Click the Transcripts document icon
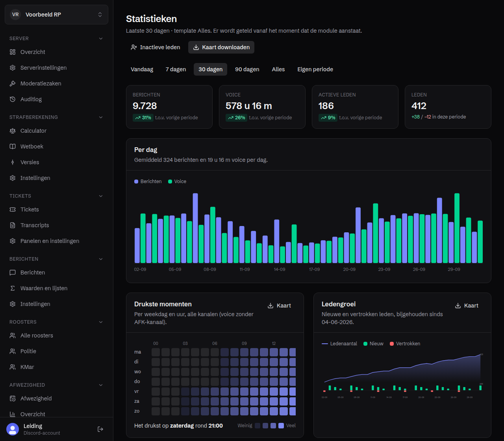Viewport: 504px width, 441px height. [x=13, y=225]
